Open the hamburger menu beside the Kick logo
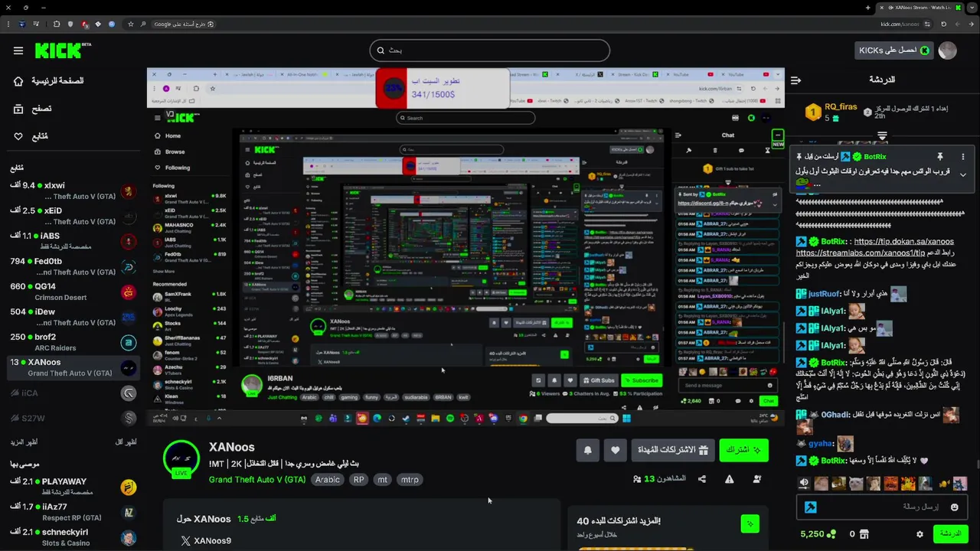The width and height of the screenshot is (980, 551). [x=18, y=51]
